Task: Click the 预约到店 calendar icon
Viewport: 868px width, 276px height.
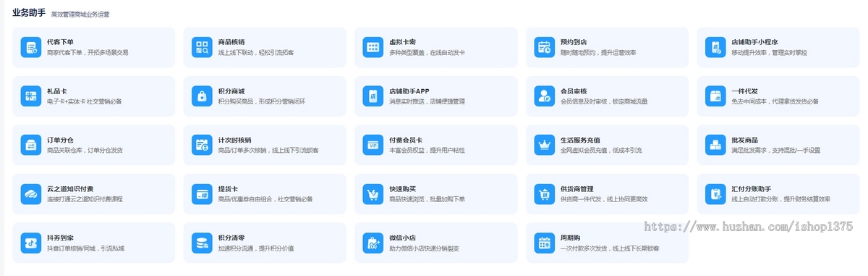Action: [x=544, y=47]
